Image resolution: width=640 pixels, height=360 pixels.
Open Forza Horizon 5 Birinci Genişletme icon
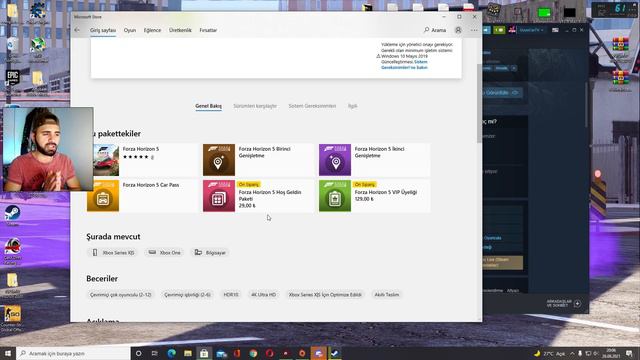219,160
